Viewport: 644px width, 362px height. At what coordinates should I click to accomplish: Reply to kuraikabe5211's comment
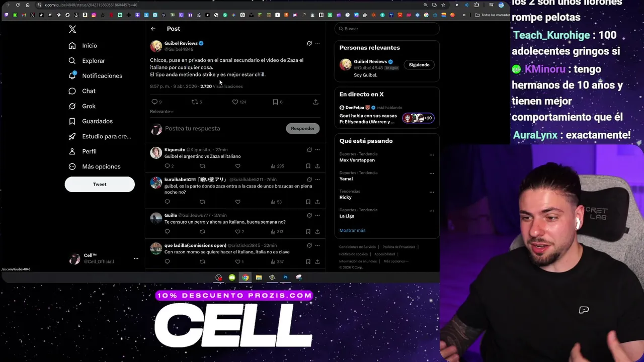coord(167,202)
